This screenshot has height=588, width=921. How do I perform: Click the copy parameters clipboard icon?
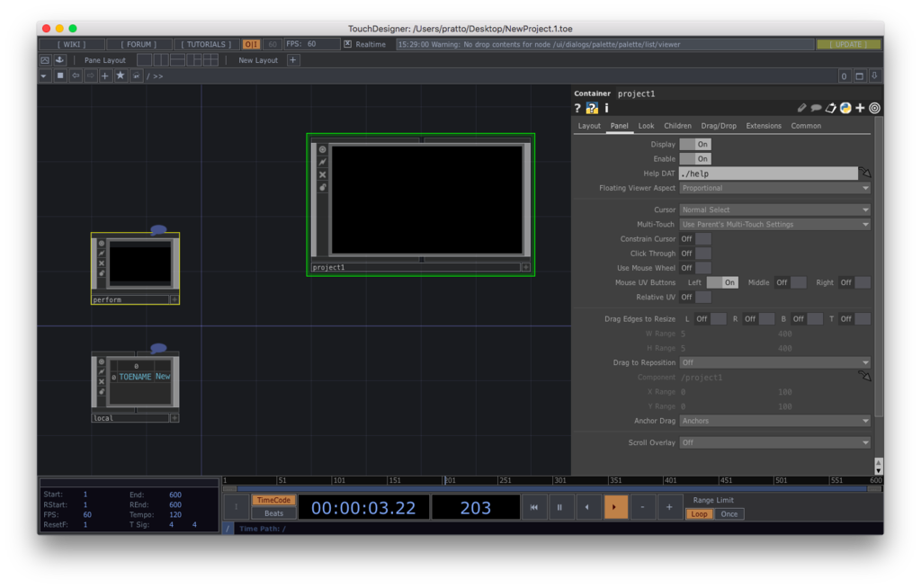(x=830, y=108)
